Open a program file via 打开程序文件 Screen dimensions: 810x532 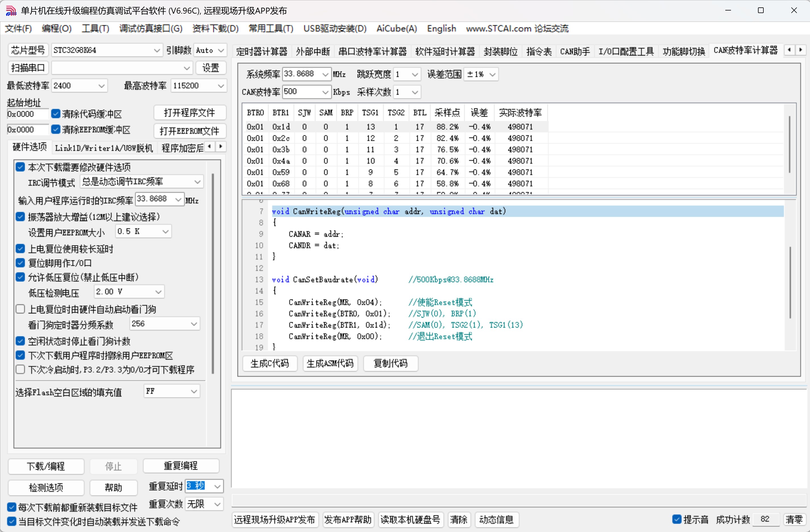point(190,112)
